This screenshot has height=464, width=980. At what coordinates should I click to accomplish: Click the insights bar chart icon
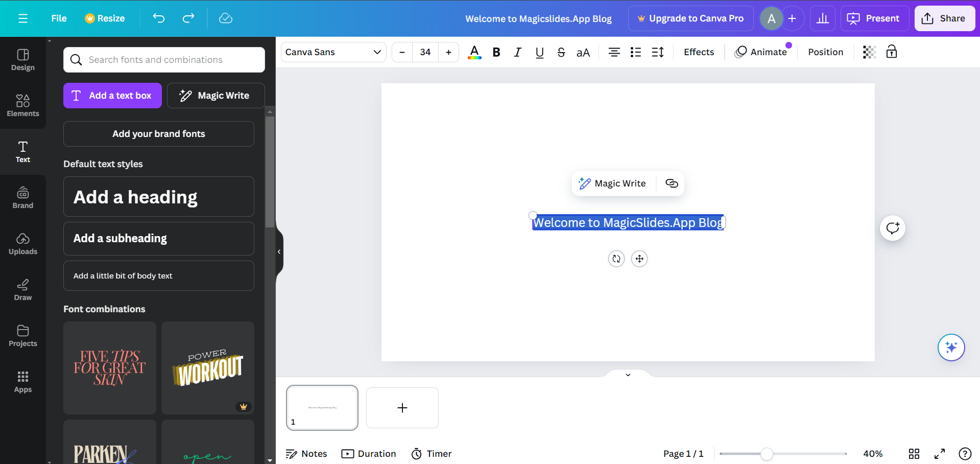(x=823, y=18)
